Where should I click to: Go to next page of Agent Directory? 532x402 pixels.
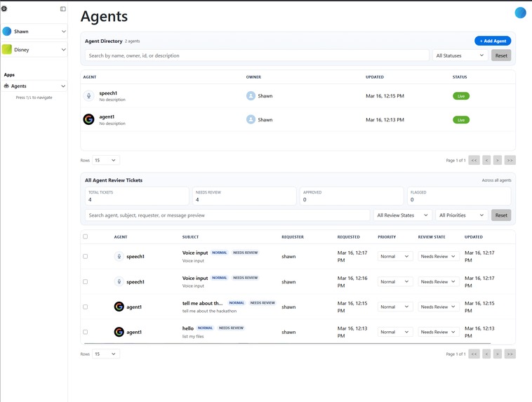pos(498,160)
